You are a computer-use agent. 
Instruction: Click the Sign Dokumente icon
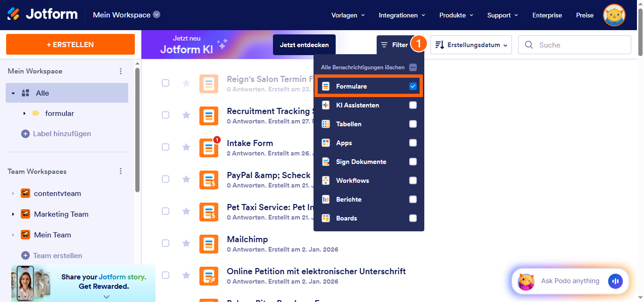coord(325,161)
